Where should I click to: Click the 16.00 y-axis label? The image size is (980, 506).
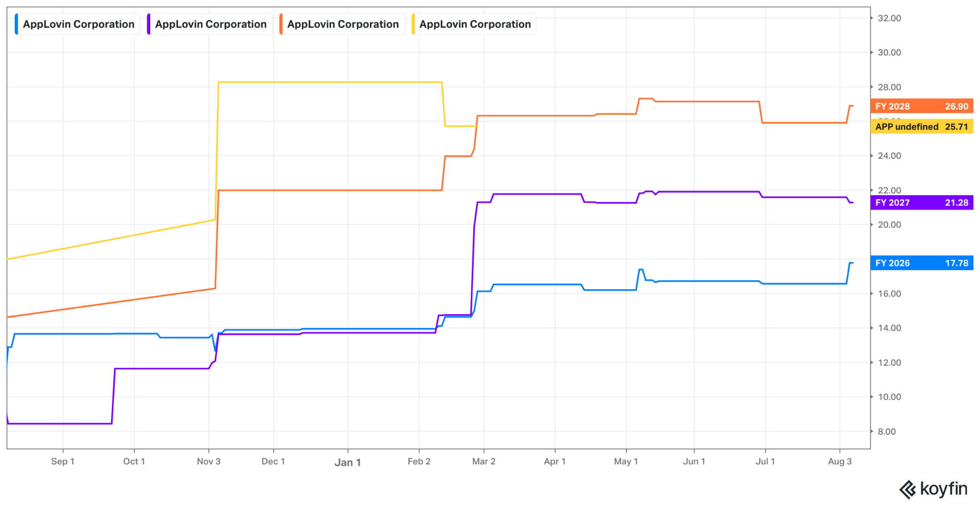pos(889,294)
